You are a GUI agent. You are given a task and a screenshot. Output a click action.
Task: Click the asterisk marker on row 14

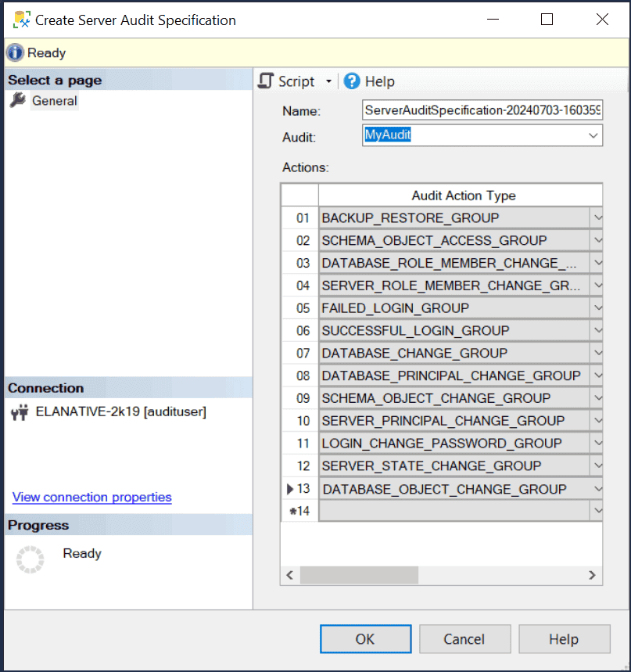point(292,510)
